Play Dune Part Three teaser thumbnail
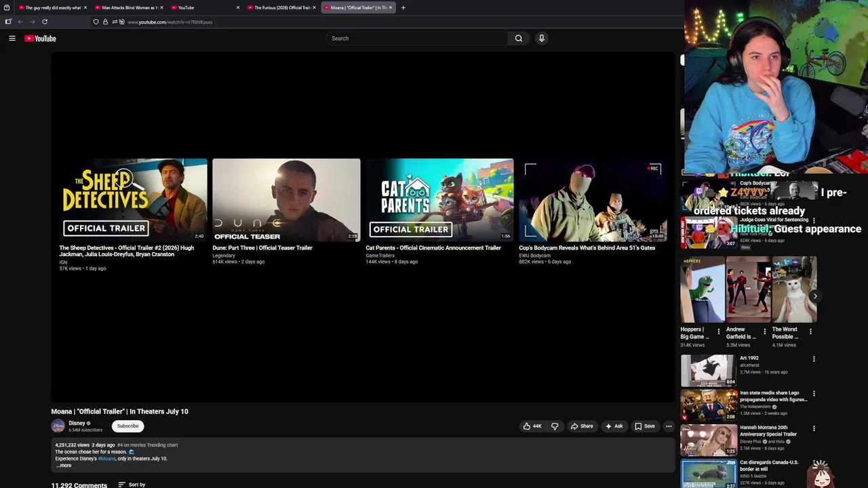 click(x=286, y=200)
